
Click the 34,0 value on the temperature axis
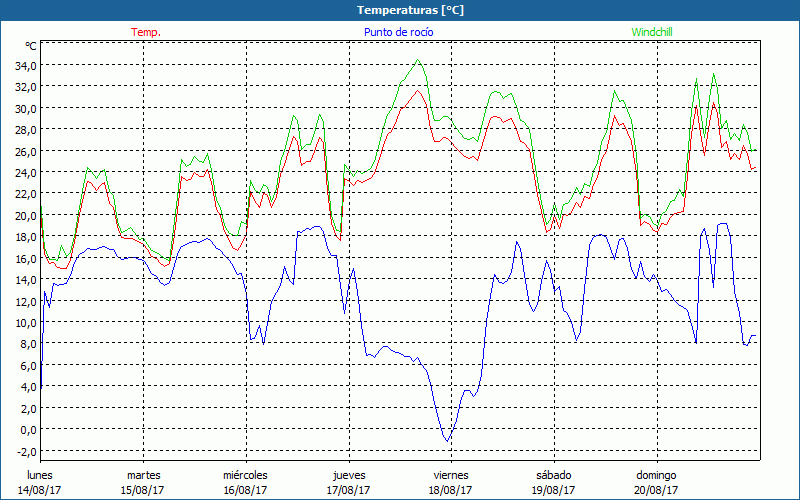click(24, 65)
